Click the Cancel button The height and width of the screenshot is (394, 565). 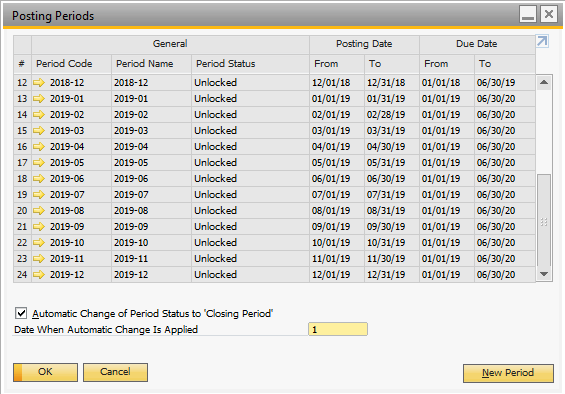[x=115, y=372]
